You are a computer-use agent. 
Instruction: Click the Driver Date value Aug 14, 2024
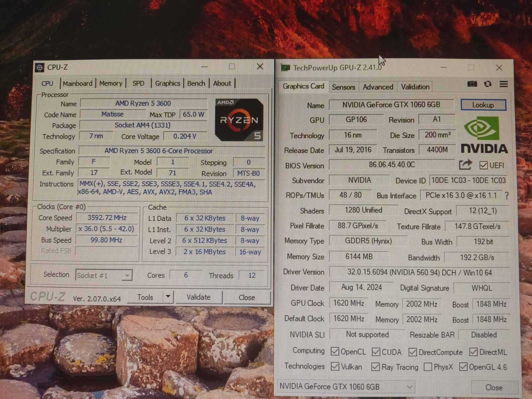(x=362, y=287)
